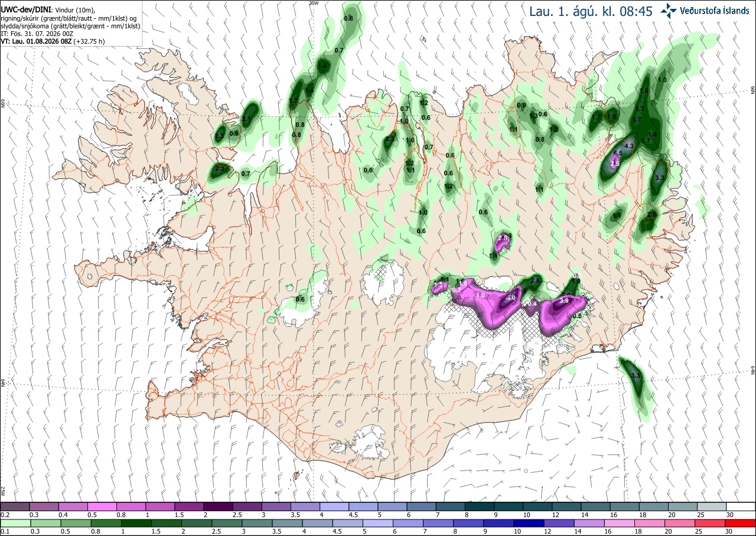The image size is (756, 536).
Task: Click the 3.9 snowfall value on the glacier
Action: pos(563,301)
